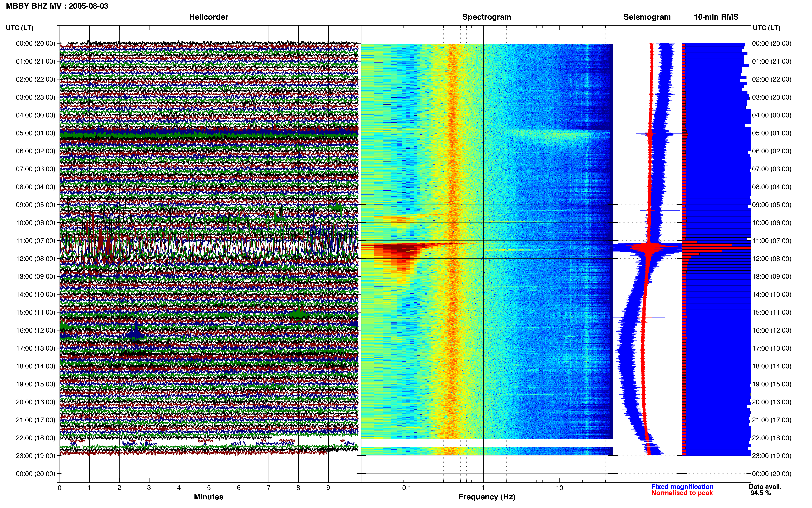Click the 'UTC (LT)' label above the left time axis

[x=20, y=28]
